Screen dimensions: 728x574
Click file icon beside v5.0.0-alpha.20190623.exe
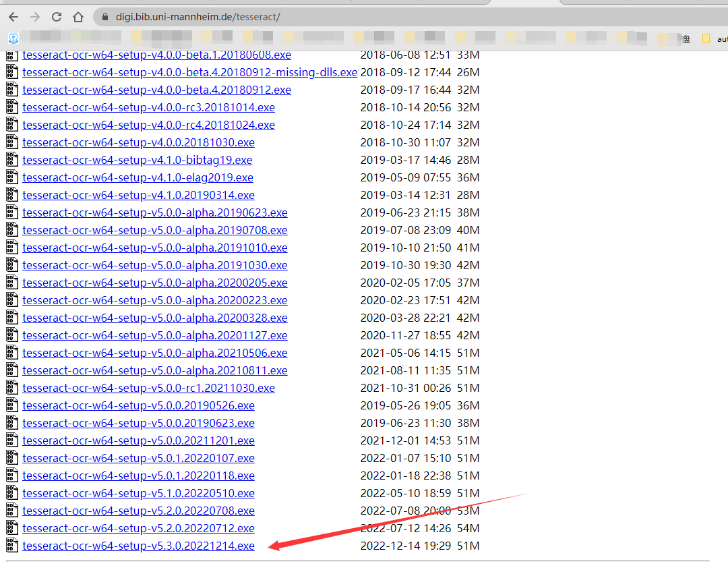[x=12, y=212]
